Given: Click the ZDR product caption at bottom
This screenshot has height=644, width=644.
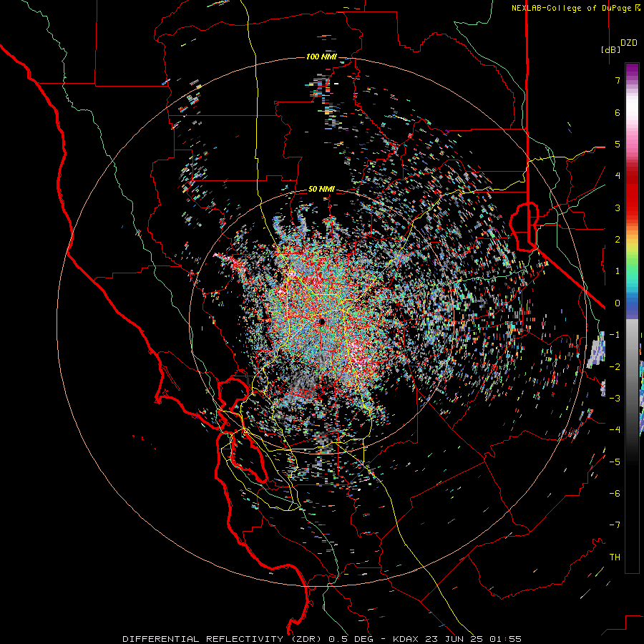Looking at the screenshot, I should [x=321, y=639].
